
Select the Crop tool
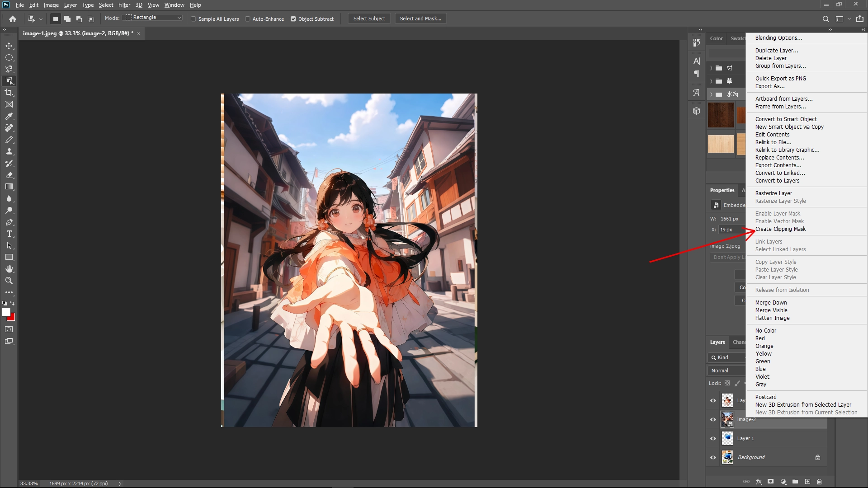[9, 93]
